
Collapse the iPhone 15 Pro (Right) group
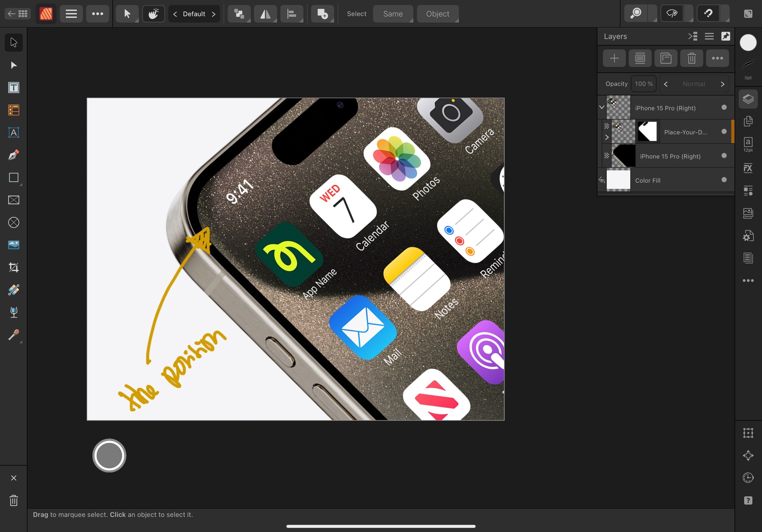point(602,107)
